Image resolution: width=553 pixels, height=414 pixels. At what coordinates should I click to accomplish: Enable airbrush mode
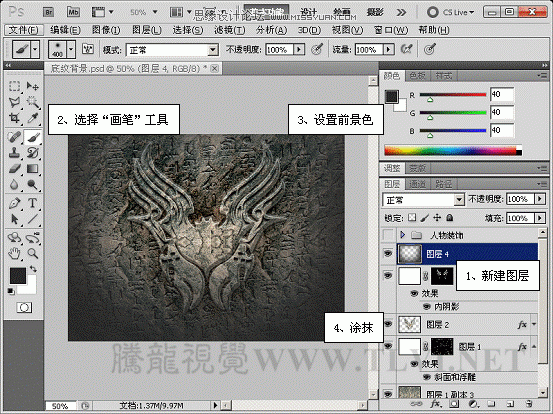(x=407, y=49)
